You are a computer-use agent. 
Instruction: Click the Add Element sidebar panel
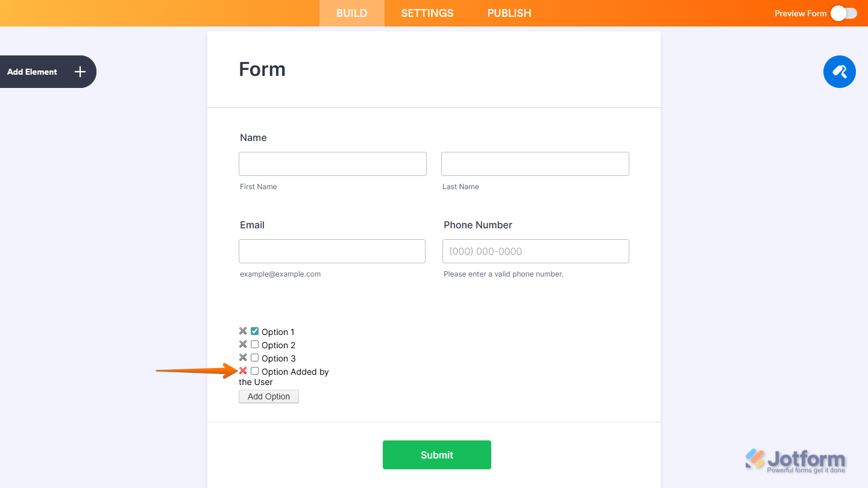point(36,71)
